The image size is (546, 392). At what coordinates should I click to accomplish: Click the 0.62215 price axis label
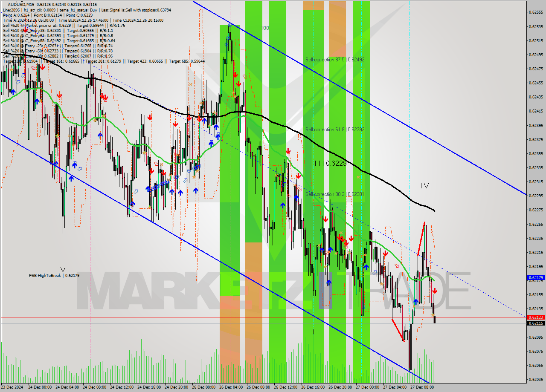point(536,252)
